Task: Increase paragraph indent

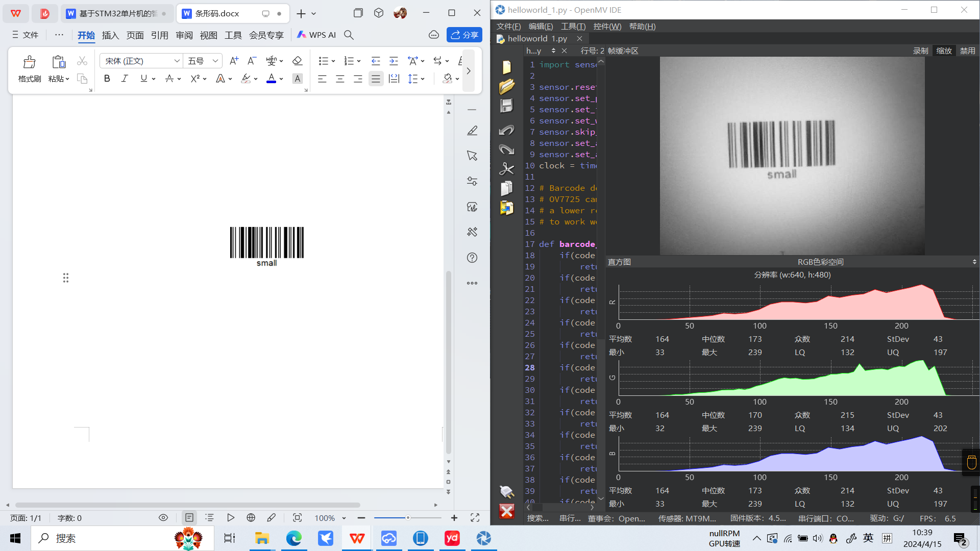Action: pos(394,61)
